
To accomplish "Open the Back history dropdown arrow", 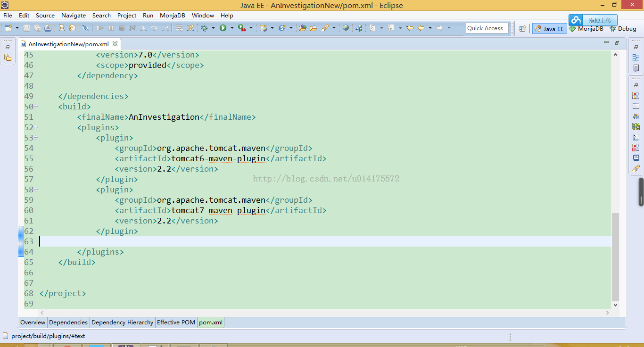I will [x=429, y=28].
